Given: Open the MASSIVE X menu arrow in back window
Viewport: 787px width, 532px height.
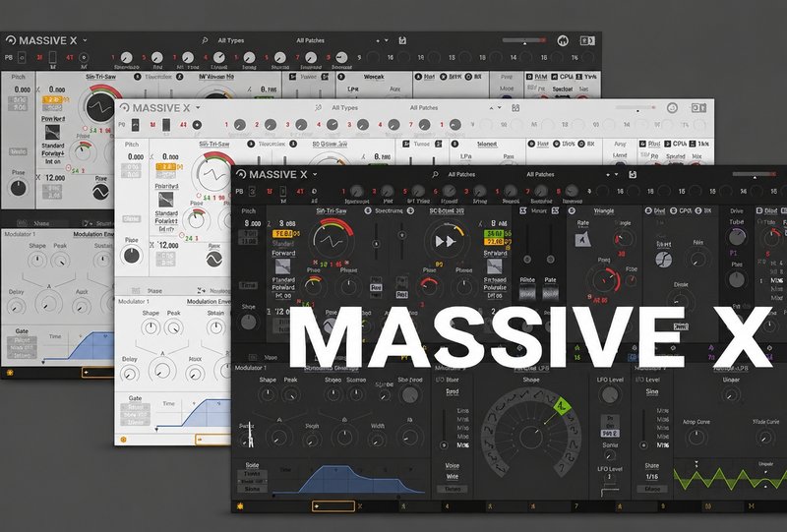Looking at the screenshot, I should point(85,39).
